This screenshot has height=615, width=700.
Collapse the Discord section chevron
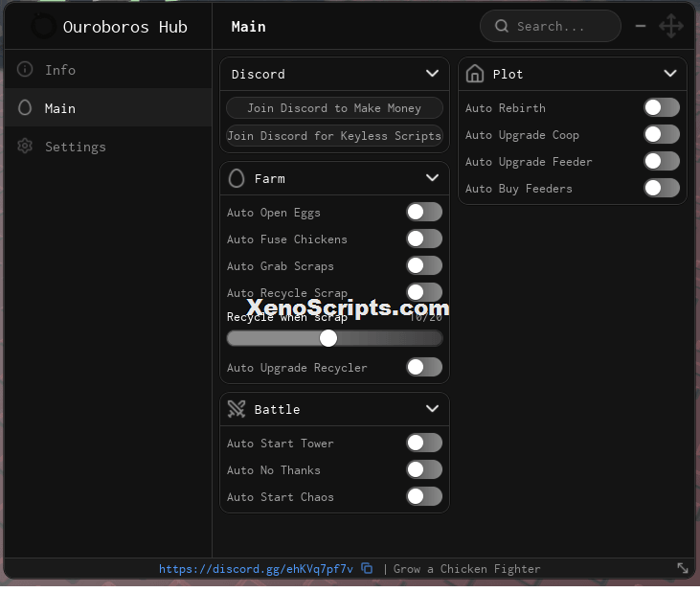(432, 73)
